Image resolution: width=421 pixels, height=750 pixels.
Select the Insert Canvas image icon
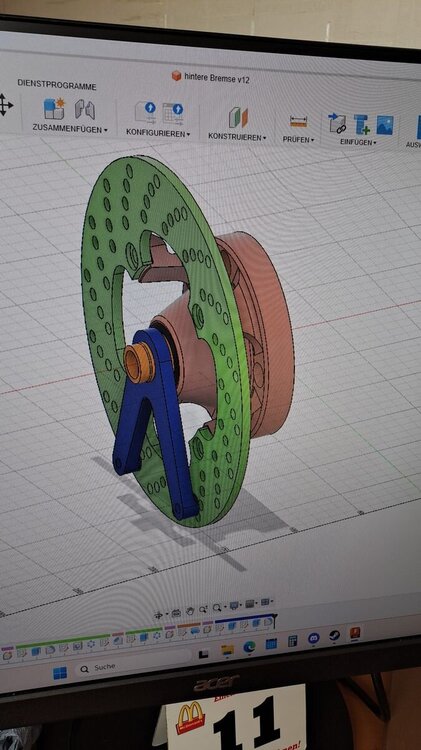click(x=385, y=126)
